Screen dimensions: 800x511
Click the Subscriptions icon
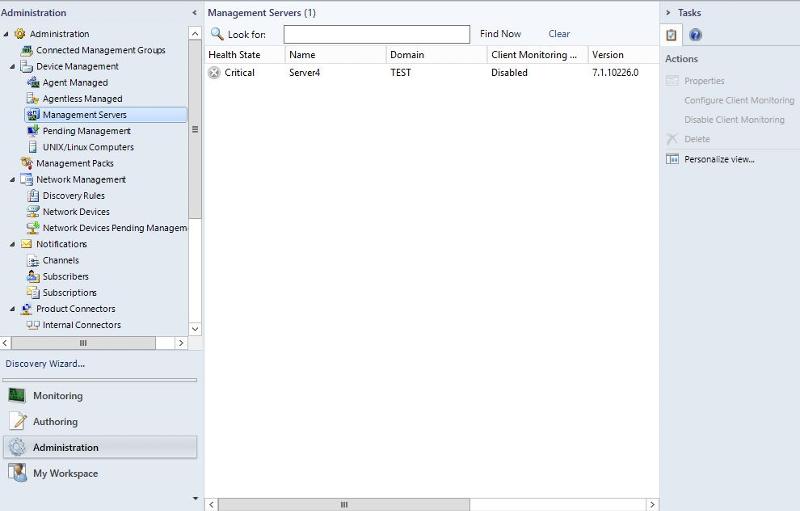tap(33, 293)
